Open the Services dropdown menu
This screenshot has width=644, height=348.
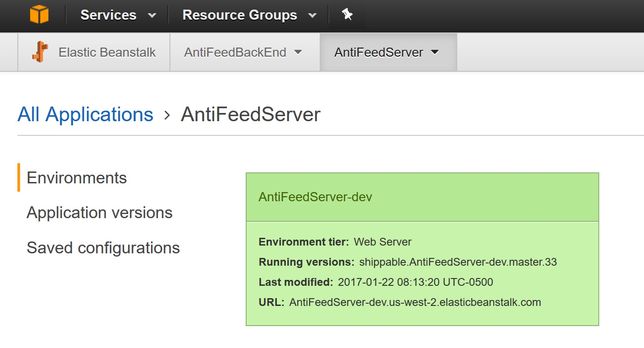pos(118,15)
